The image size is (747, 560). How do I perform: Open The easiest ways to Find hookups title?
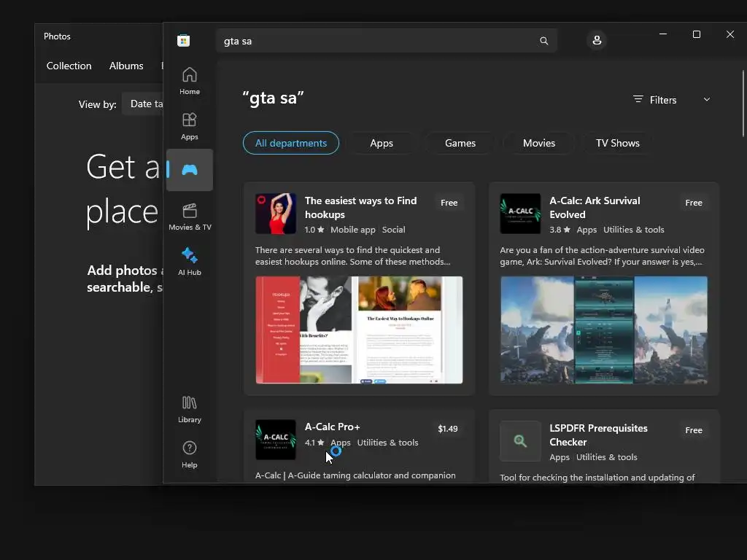(360, 208)
